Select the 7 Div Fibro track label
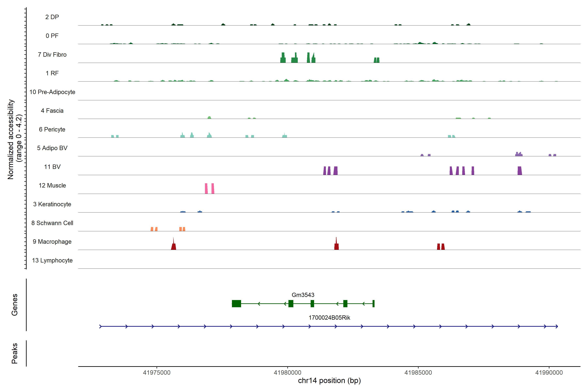 pyautogui.click(x=52, y=55)
